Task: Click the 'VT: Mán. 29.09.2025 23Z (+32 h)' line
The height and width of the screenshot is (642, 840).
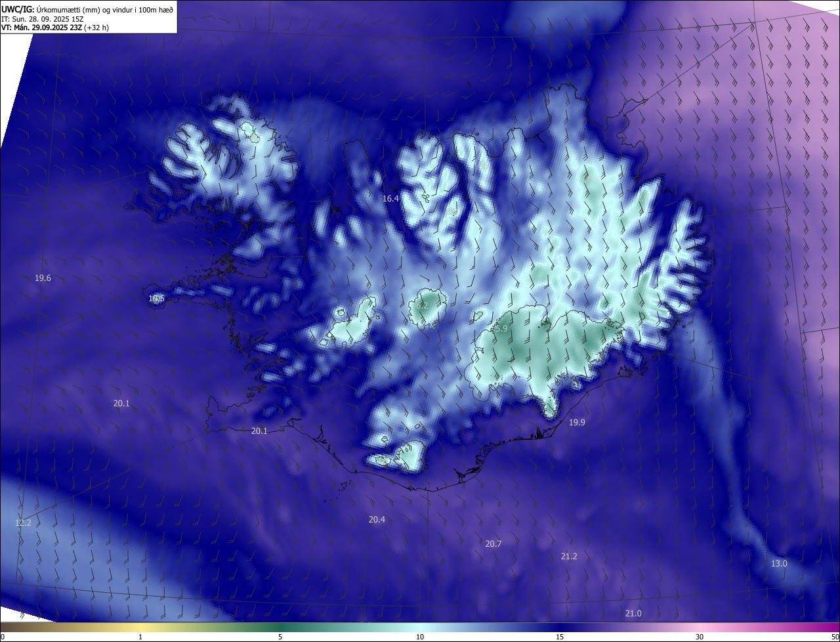Action: tap(55, 28)
